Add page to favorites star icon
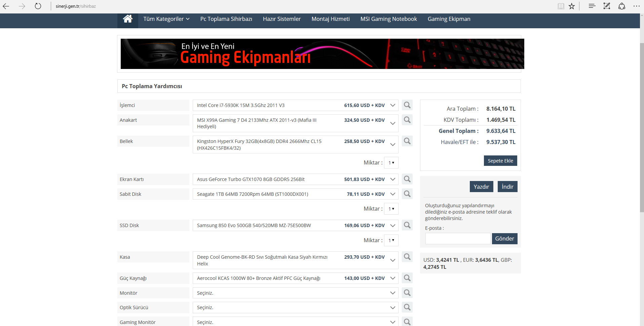The width and height of the screenshot is (644, 326). tap(572, 6)
